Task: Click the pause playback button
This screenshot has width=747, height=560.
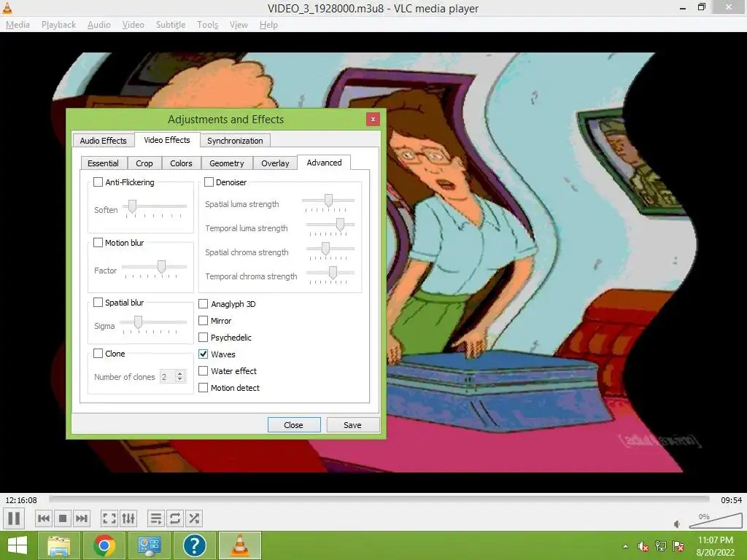Action: 15,518
